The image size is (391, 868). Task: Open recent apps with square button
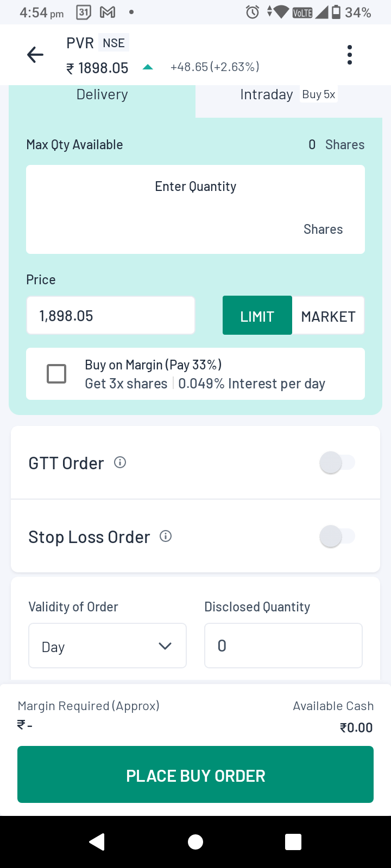[293, 841]
